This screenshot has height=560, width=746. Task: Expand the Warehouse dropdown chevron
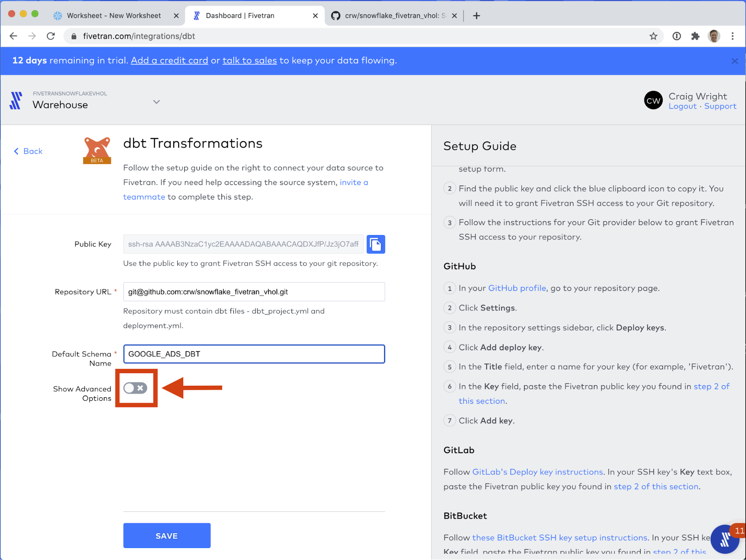click(x=156, y=102)
